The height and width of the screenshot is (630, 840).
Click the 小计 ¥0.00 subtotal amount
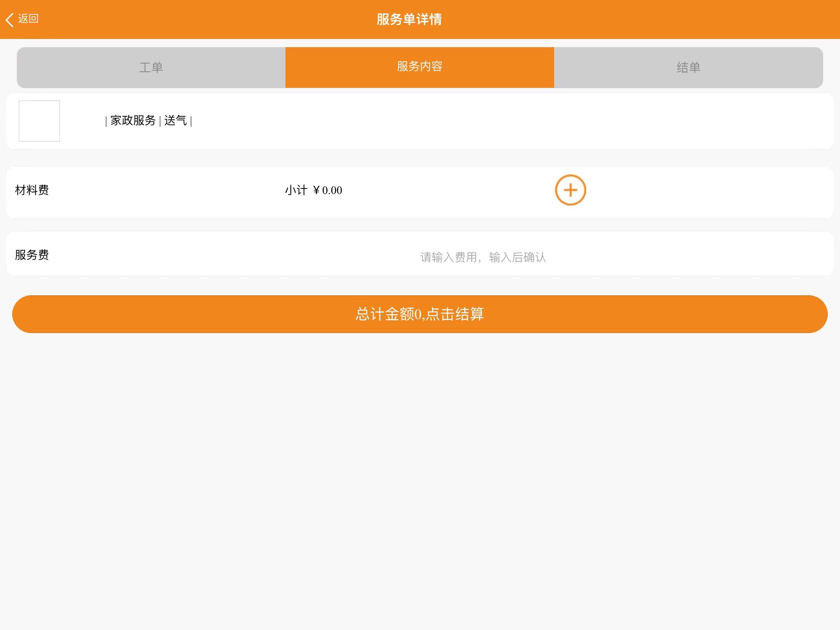pos(313,190)
